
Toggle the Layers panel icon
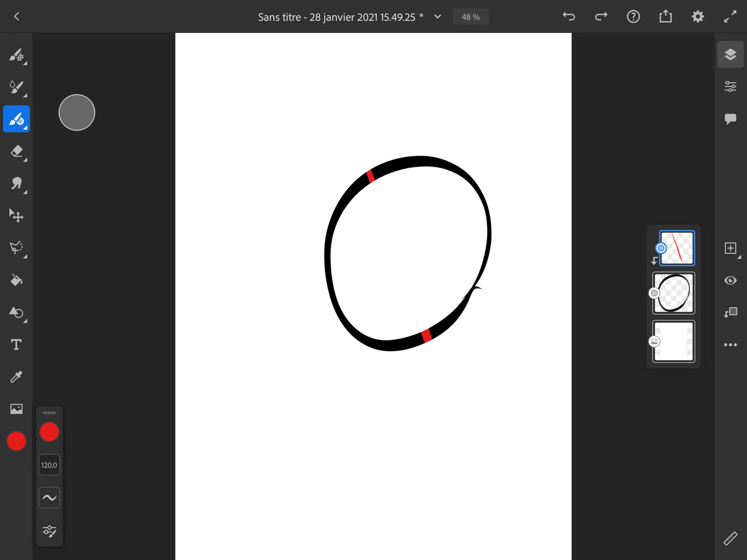(x=730, y=55)
